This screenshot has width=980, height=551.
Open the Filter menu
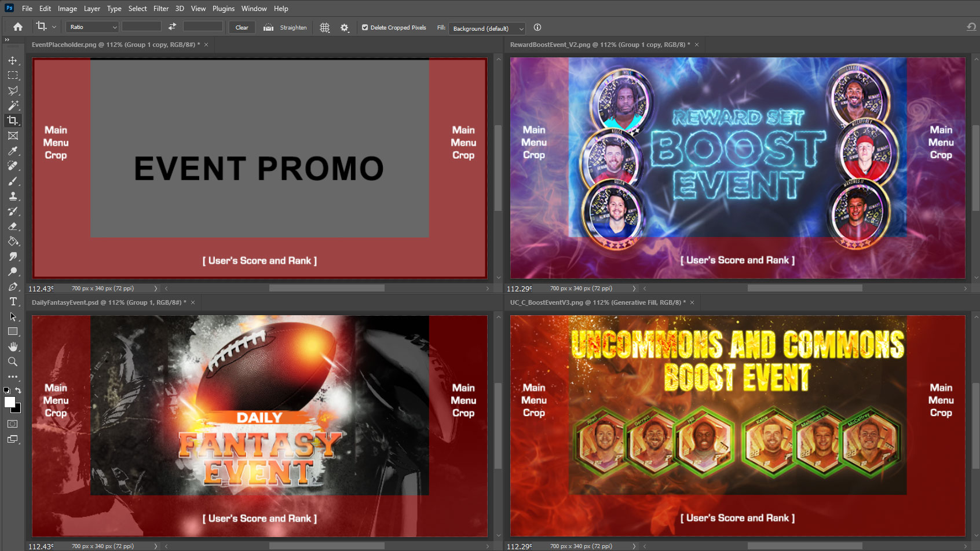pyautogui.click(x=161, y=9)
